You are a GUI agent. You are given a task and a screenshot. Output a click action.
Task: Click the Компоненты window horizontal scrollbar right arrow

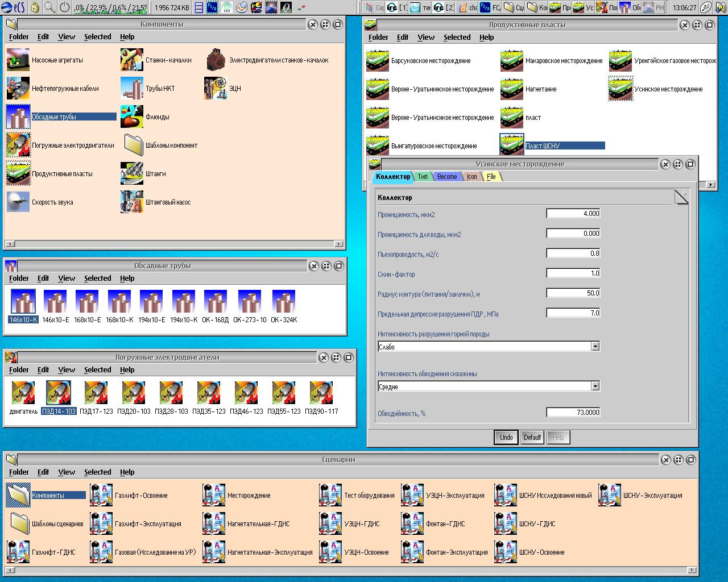point(339,244)
